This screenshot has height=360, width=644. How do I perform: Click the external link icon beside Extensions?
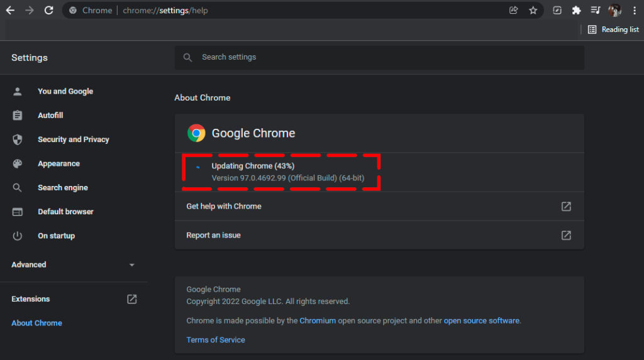pos(132,299)
